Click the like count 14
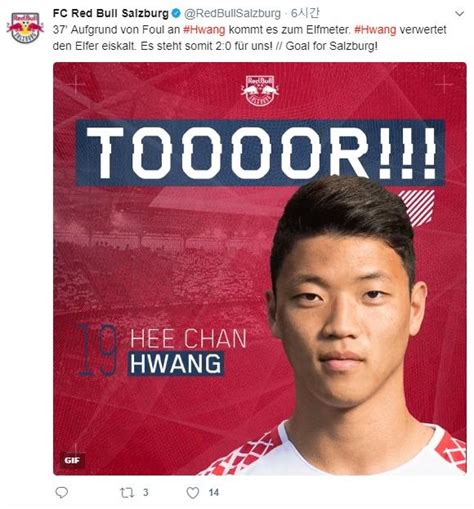The height and width of the screenshot is (509, 474). click(x=214, y=492)
